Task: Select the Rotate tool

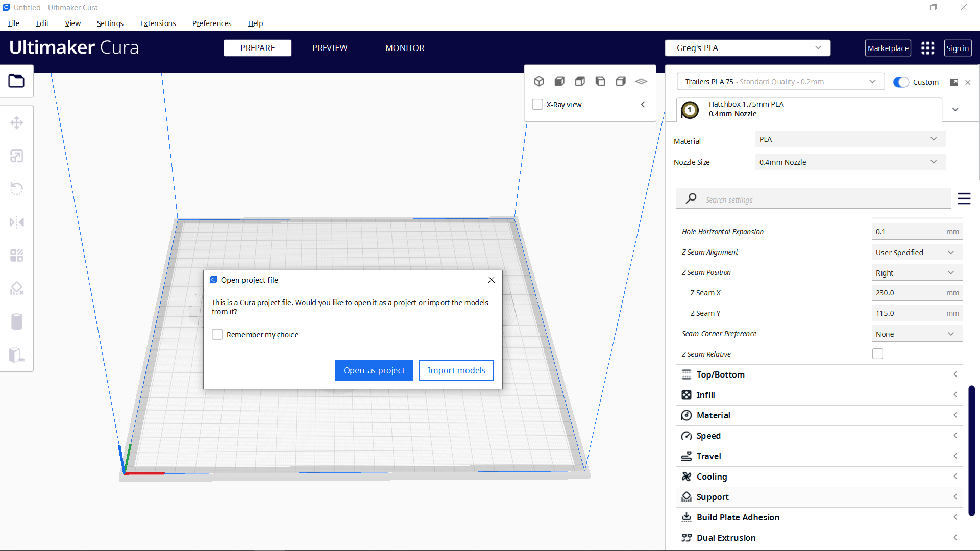Action: coord(17,189)
